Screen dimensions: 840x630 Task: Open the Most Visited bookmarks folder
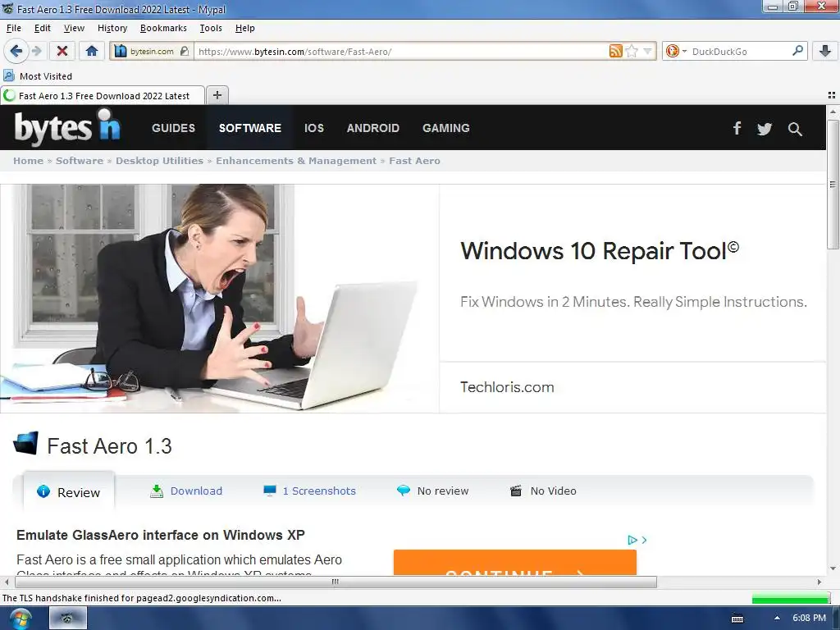click(x=38, y=76)
